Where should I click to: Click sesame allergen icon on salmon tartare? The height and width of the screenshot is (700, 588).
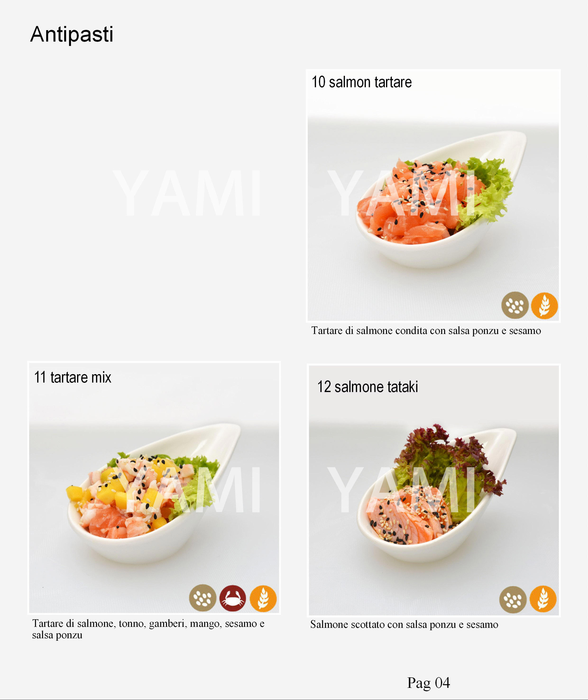[515, 305]
